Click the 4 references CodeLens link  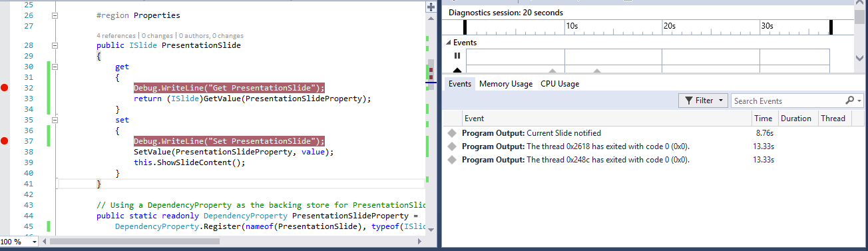point(116,35)
